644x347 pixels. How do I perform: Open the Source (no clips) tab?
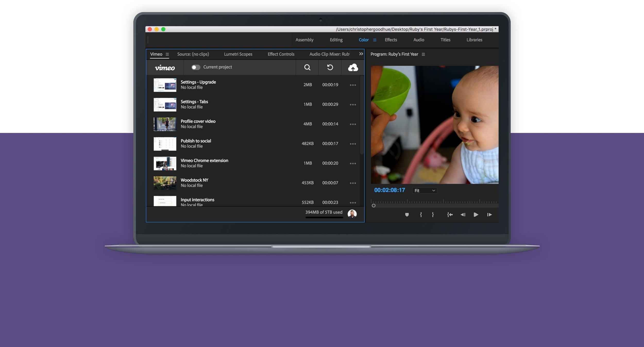[x=193, y=54]
